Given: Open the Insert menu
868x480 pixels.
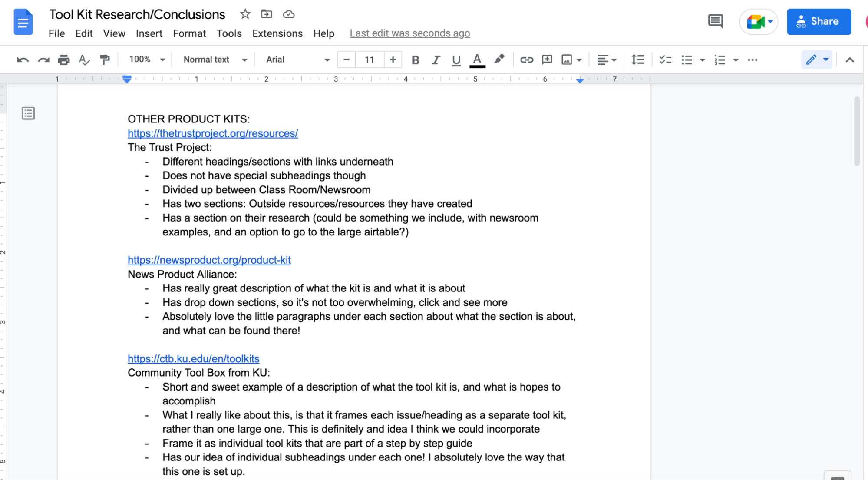Looking at the screenshot, I should click(149, 33).
